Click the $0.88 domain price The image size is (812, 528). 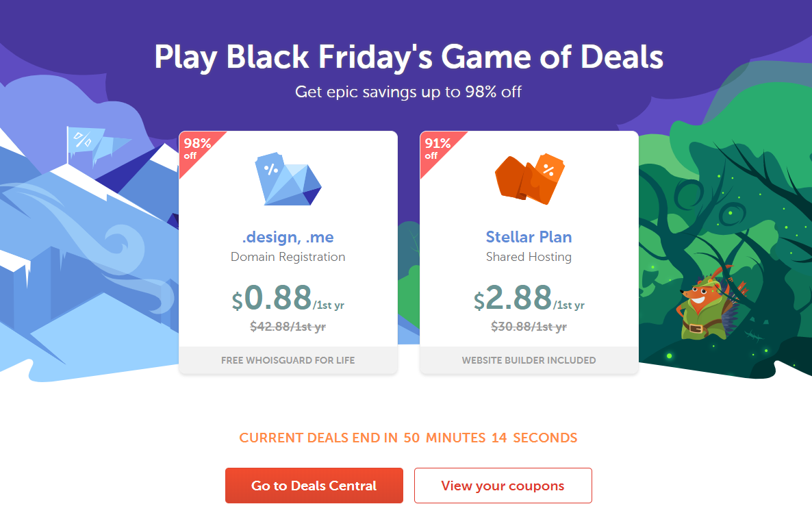point(279,298)
